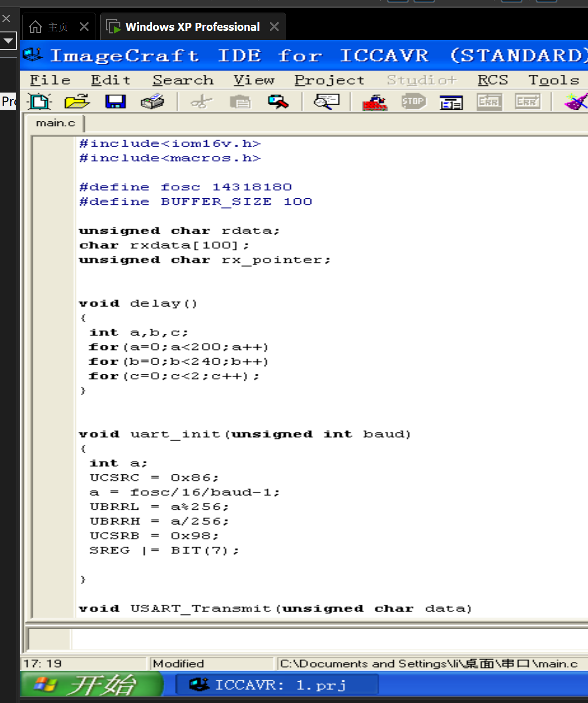Click the home icon in VM tab
The width and height of the screenshot is (588, 703).
35,27
